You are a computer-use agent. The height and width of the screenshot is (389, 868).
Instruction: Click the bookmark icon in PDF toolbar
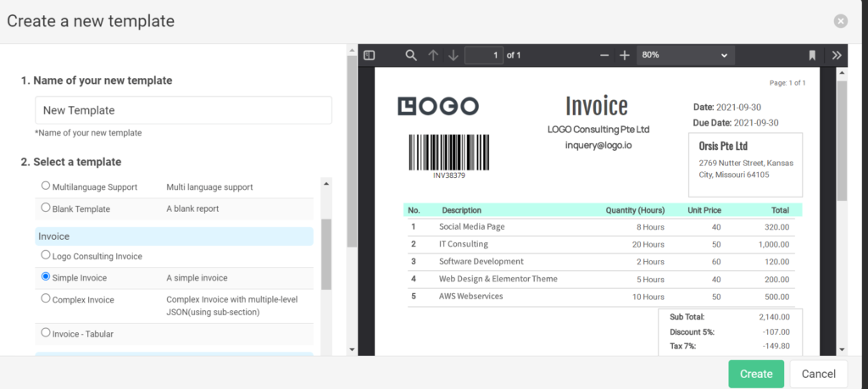812,55
